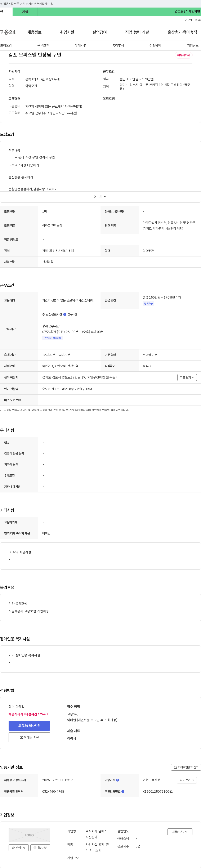Click the phone number 032-460-4768
Image resolution: width=201 pixels, height=868 pixels.
pyautogui.click(x=53, y=792)
